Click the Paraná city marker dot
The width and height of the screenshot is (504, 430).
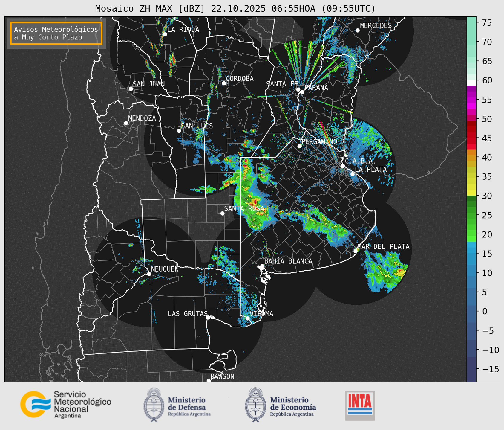[x=302, y=92]
